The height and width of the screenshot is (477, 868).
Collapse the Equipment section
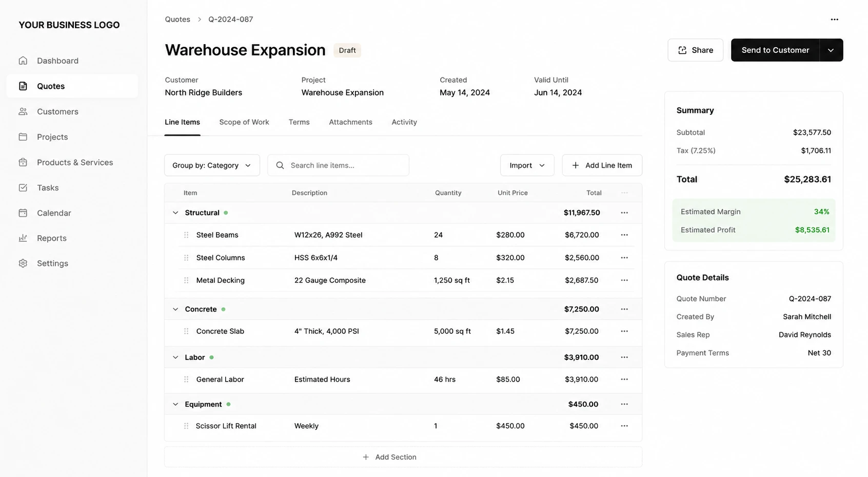tap(175, 404)
